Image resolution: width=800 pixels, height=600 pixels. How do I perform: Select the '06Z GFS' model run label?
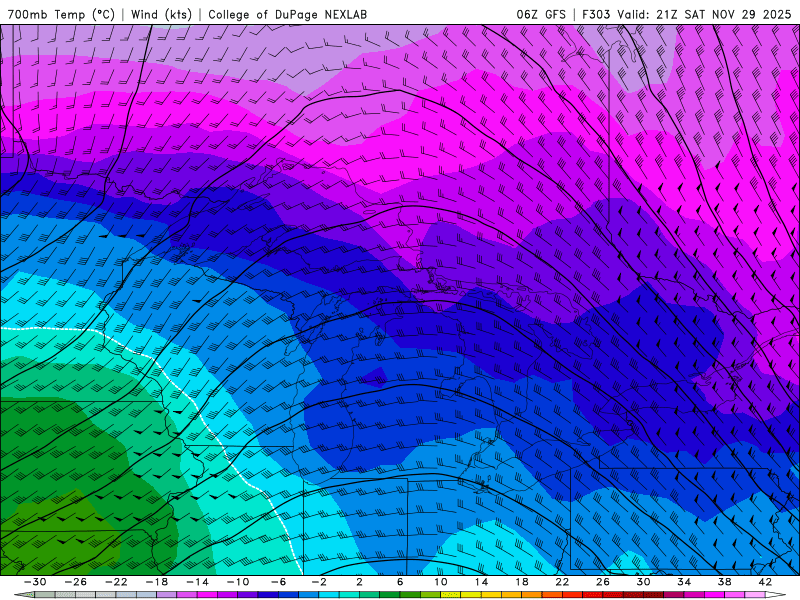541,14
